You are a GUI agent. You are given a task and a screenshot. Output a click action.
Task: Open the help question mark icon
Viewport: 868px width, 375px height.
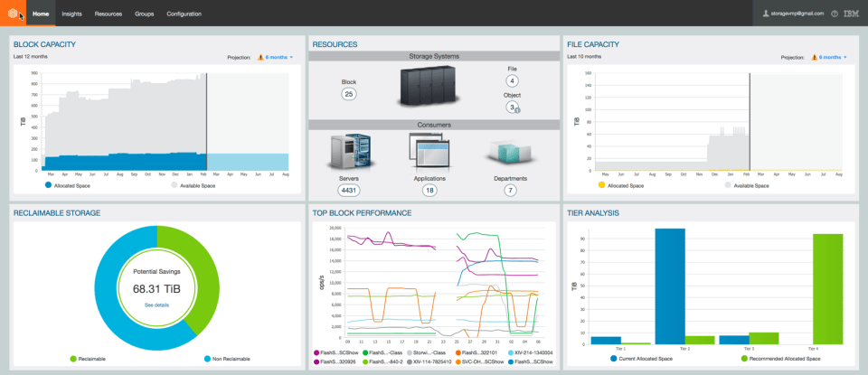click(x=834, y=14)
